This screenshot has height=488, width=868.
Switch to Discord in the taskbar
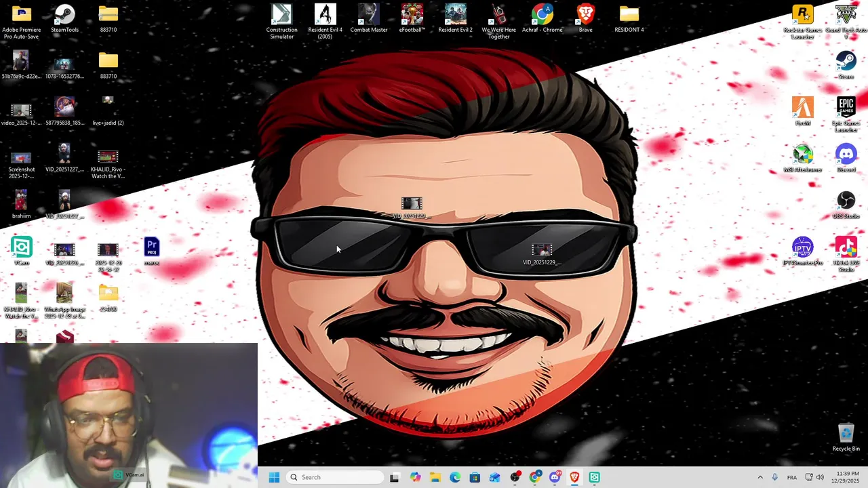[555, 477]
